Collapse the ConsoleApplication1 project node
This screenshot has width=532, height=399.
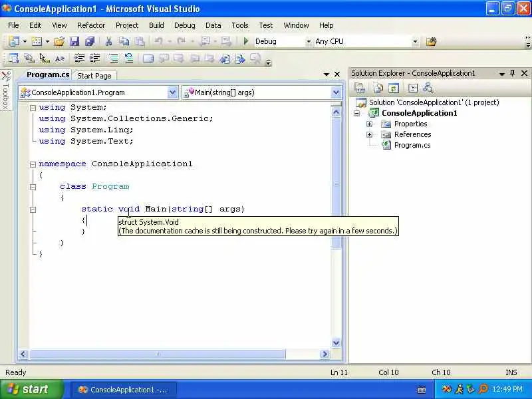point(357,113)
